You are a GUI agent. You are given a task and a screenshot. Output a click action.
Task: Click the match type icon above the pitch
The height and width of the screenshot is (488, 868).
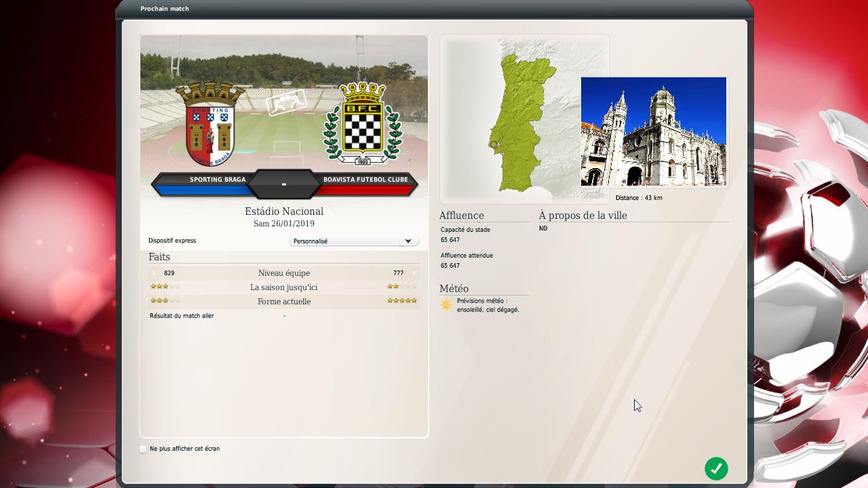pos(286,102)
